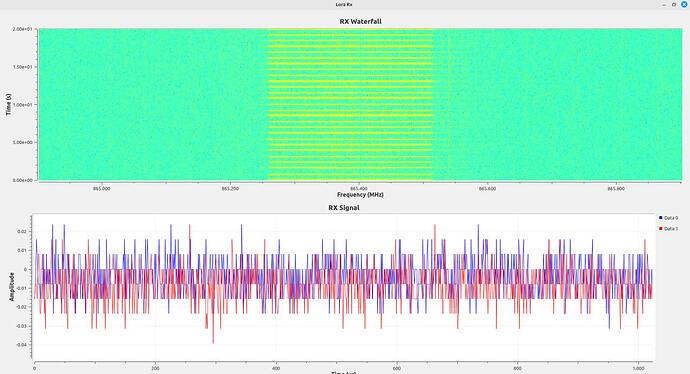Click the Amplitude axis label
This screenshot has height=374, width=690.
(12, 287)
